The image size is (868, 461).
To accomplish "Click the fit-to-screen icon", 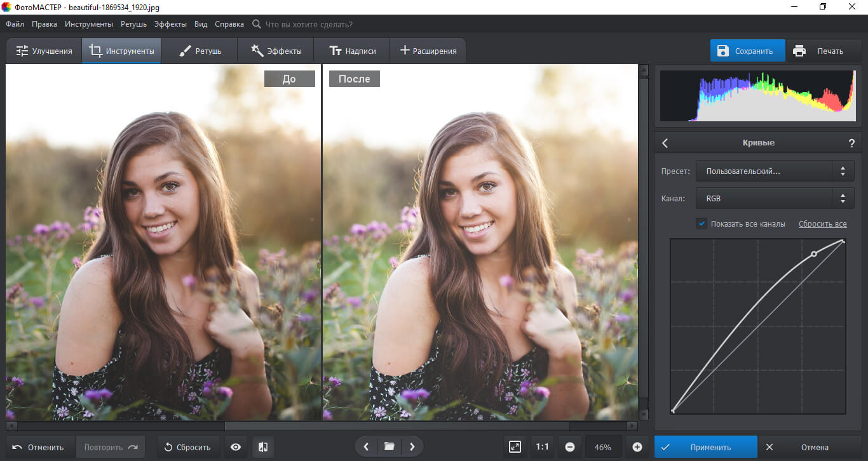I will [x=515, y=447].
